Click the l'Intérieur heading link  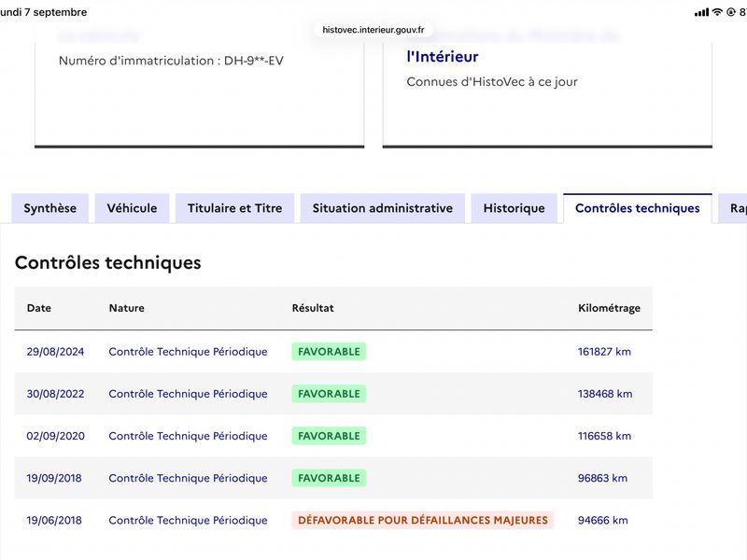[442, 57]
